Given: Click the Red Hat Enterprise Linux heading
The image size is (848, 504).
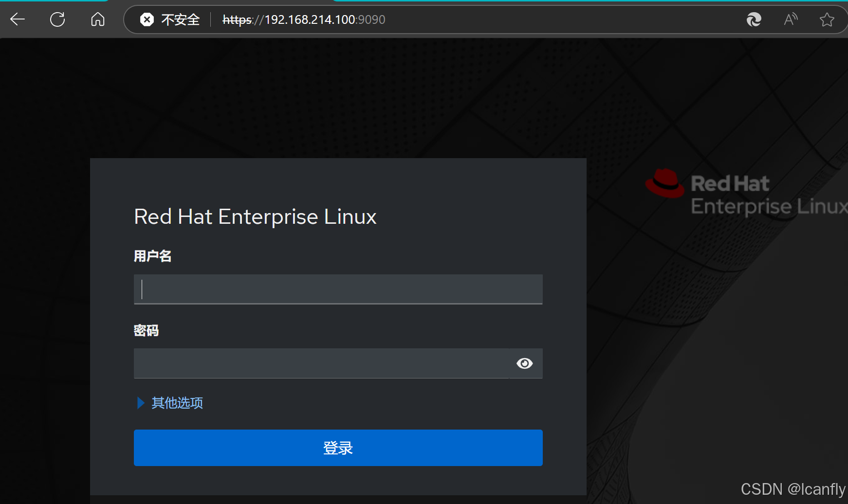Looking at the screenshot, I should 255,216.
